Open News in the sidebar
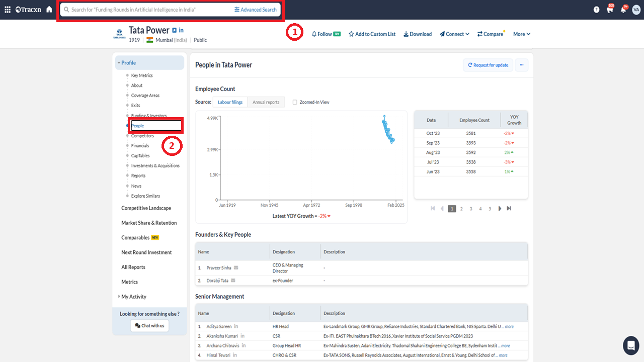Image resolution: width=644 pixels, height=362 pixels. (x=136, y=186)
